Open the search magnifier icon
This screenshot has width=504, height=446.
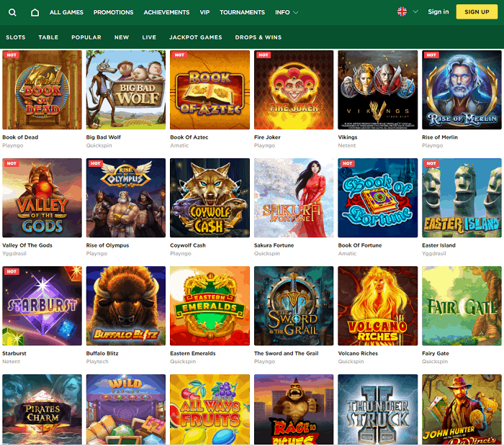[x=12, y=12]
